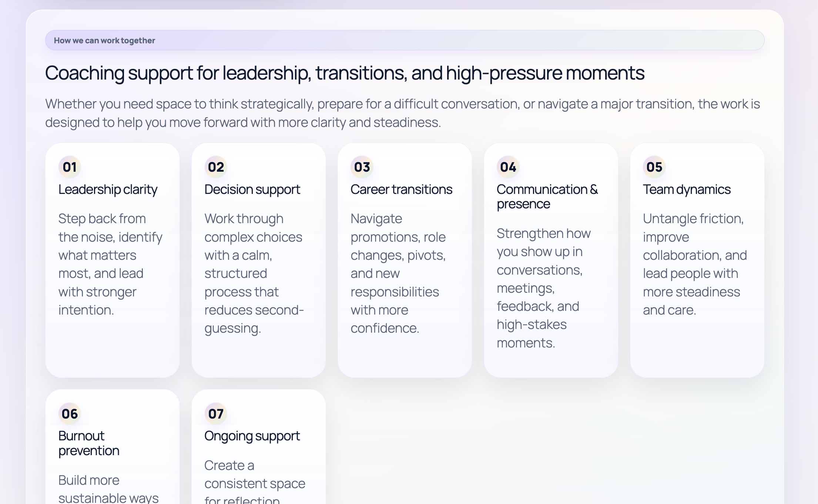Image resolution: width=818 pixels, height=504 pixels.
Task: Click the 03 number badge
Action: click(362, 167)
